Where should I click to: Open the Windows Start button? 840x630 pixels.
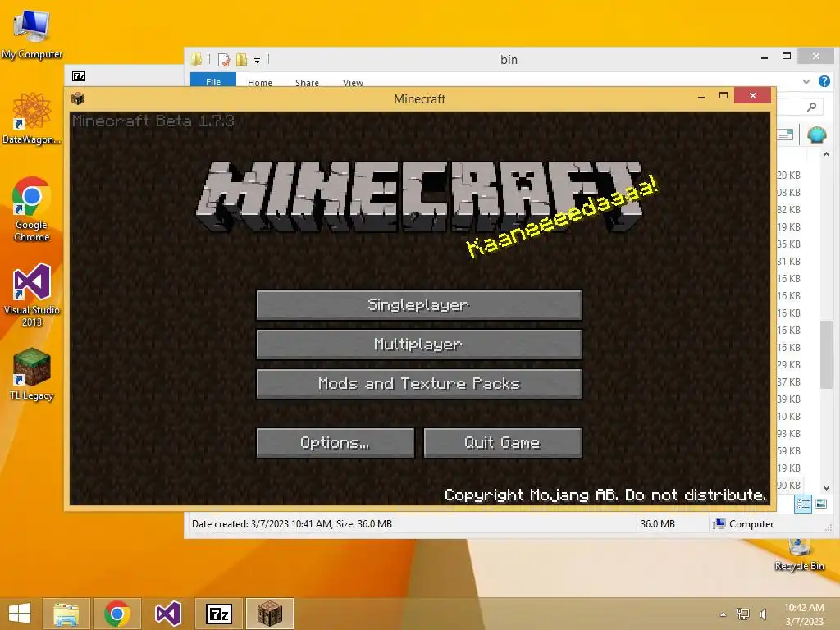tap(20, 614)
